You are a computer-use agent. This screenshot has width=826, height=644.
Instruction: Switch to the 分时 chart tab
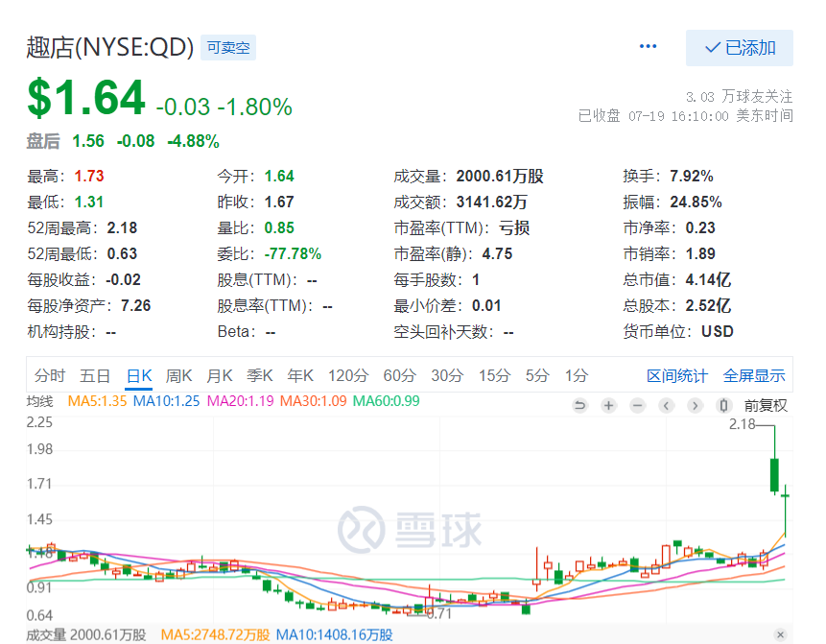50,375
